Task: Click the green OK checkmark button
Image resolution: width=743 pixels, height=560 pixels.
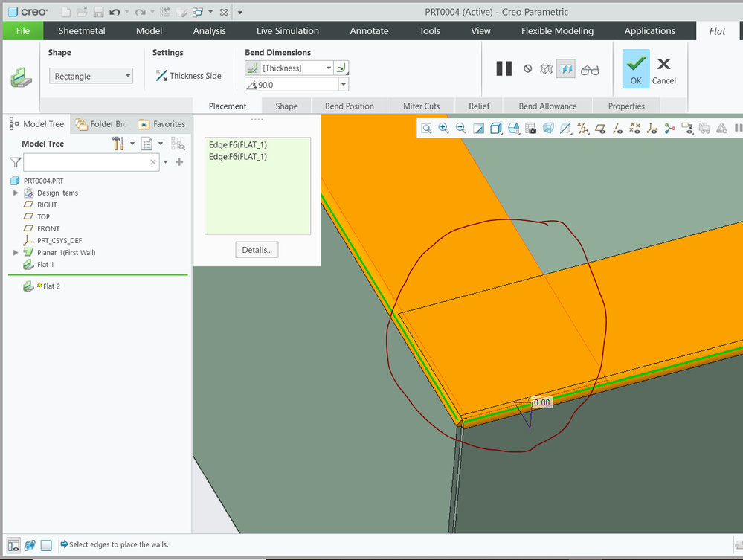Action: [x=636, y=68]
